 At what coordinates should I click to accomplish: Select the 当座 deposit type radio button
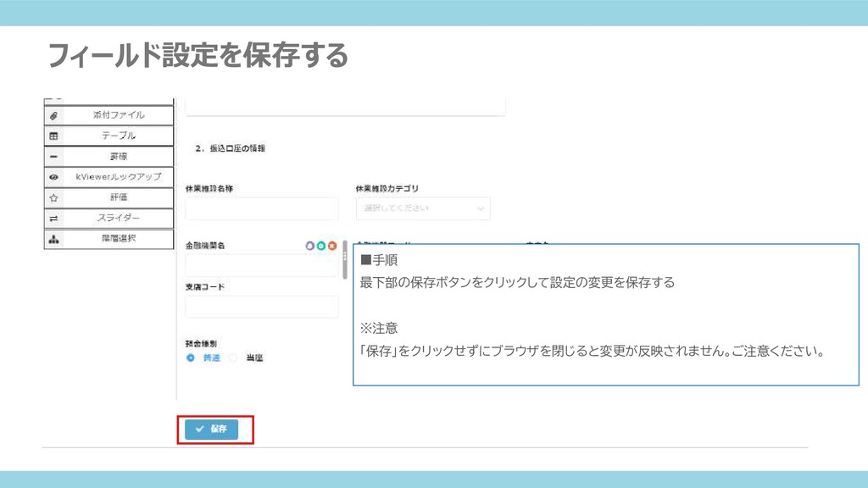[234, 358]
